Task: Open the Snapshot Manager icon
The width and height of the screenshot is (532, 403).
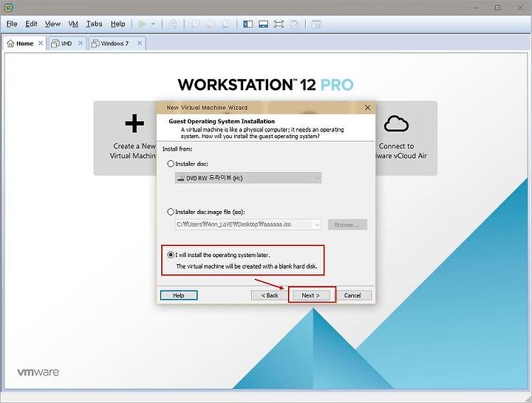Action: pyautogui.click(x=226, y=24)
